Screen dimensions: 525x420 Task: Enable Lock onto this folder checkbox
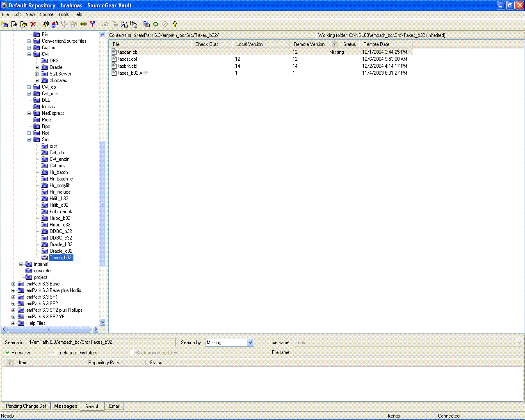point(53,352)
